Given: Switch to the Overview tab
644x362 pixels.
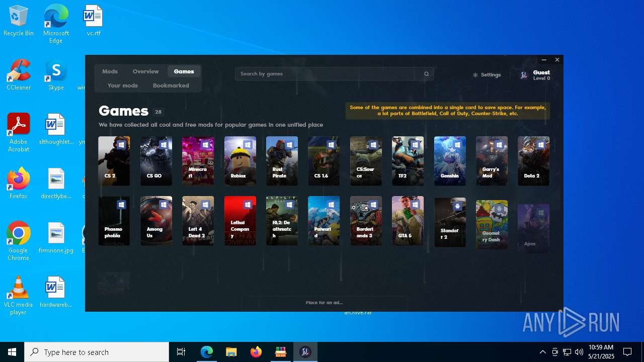Looking at the screenshot, I should tap(146, 71).
